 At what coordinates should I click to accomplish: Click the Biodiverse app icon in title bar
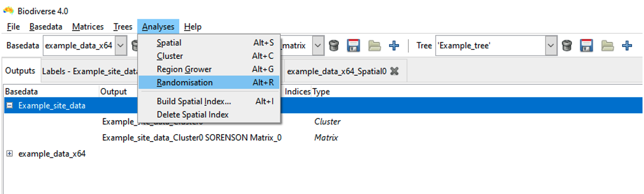(8, 11)
